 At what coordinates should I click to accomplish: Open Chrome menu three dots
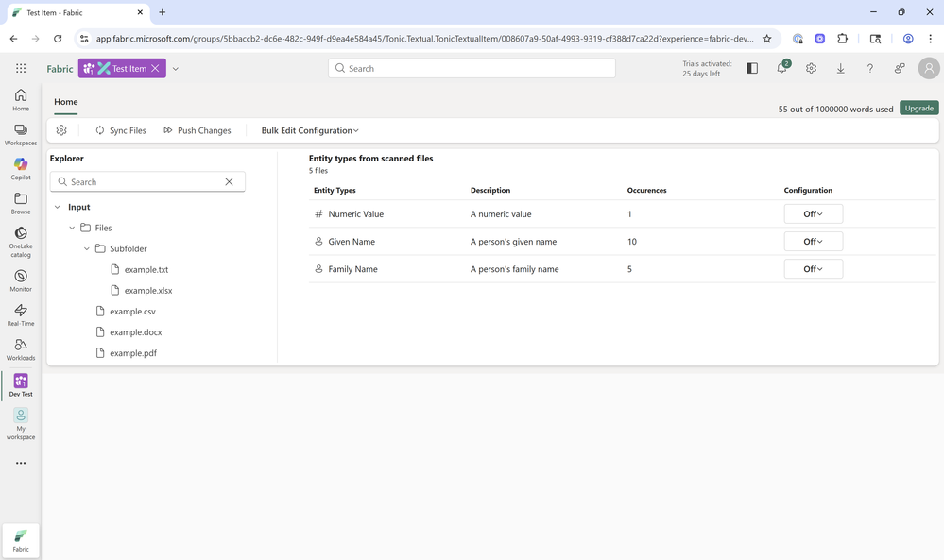click(x=930, y=39)
